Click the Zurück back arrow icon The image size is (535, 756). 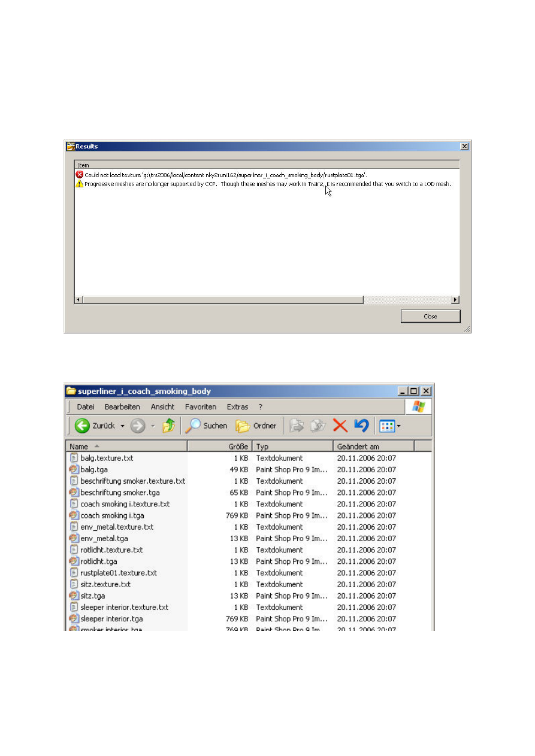[x=82, y=426]
